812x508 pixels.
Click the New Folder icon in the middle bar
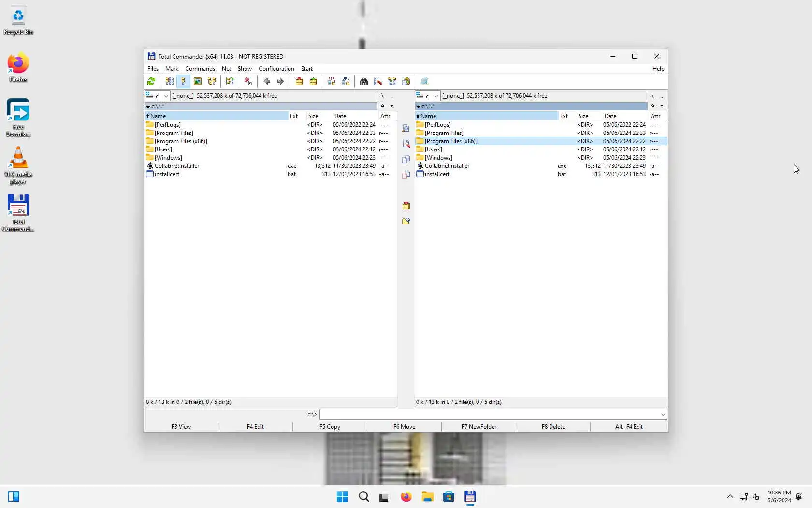pyautogui.click(x=406, y=221)
